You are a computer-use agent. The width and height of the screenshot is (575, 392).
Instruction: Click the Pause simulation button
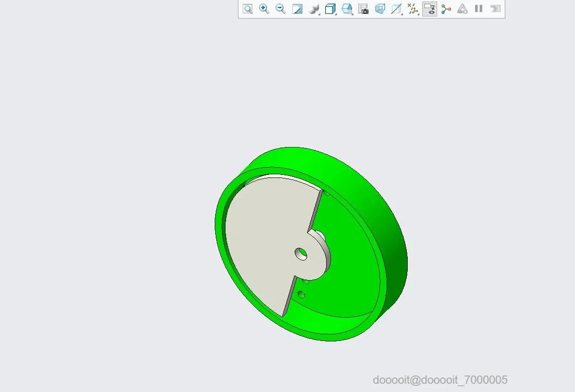[478, 9]
